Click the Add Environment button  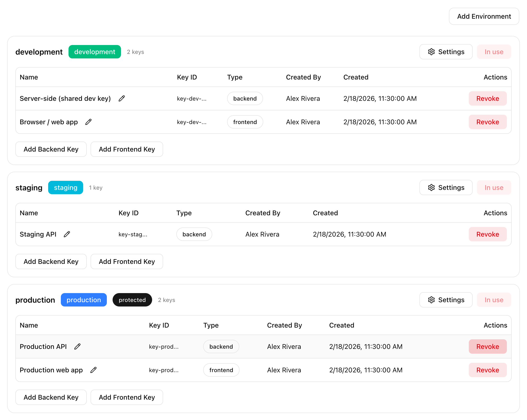(x=484, y=16)
